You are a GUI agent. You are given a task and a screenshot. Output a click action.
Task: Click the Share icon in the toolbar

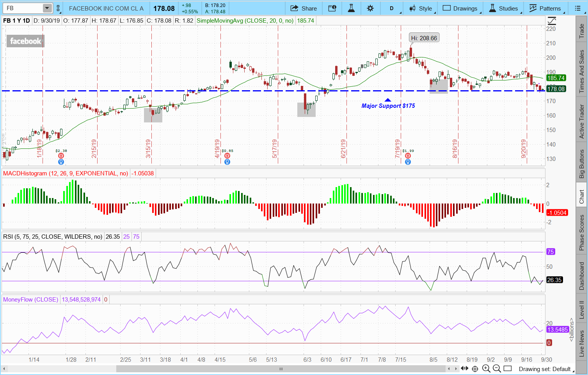tap(304, 8)
